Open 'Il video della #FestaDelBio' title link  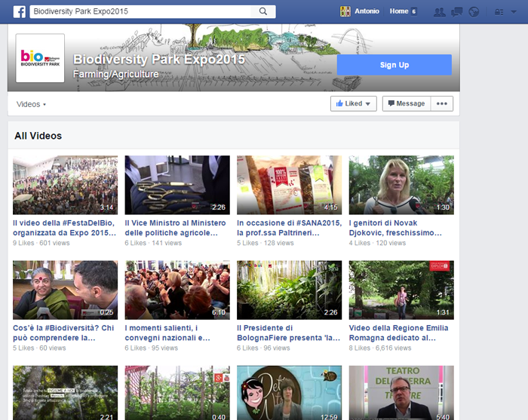pyautogui.click(x=64, y=228)
